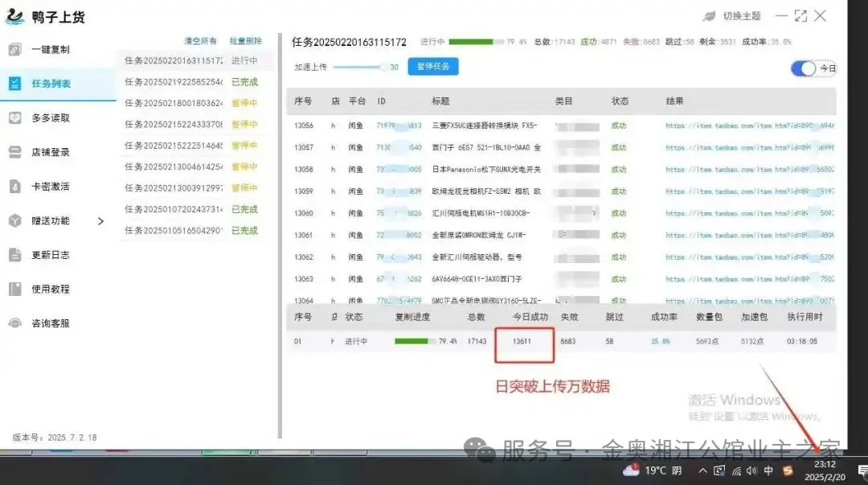Adjust the 加速上传 slider

(x=381, y=68)
